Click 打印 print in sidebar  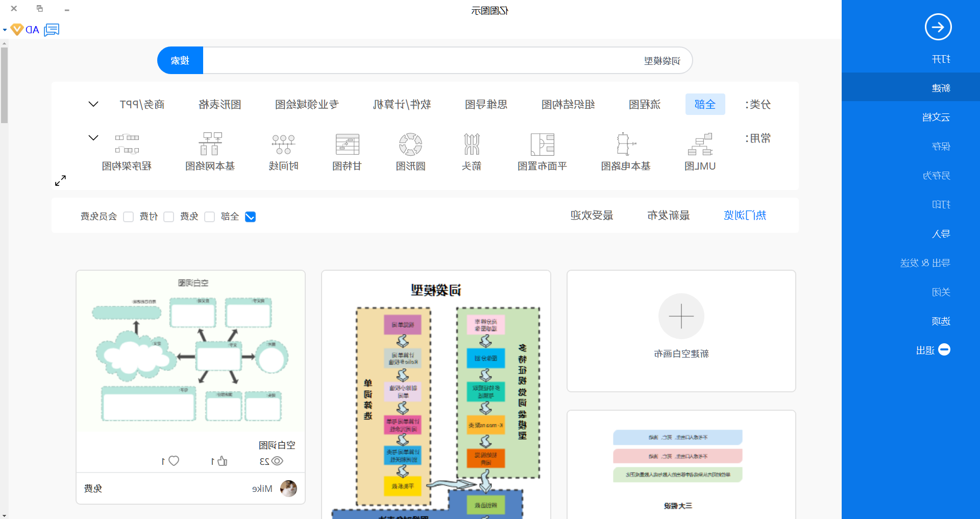click(941, 204)
